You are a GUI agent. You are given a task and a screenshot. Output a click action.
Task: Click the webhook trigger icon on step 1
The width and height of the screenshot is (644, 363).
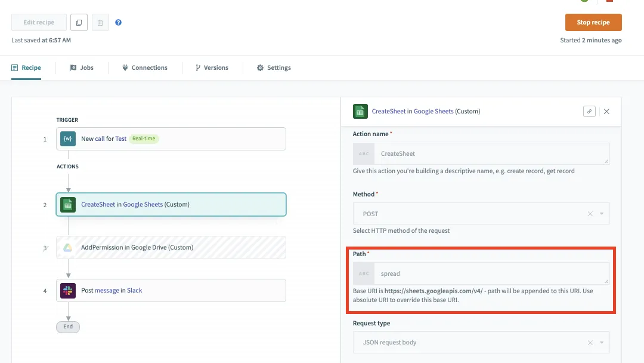pyautogui.click(x=68, y=139)
